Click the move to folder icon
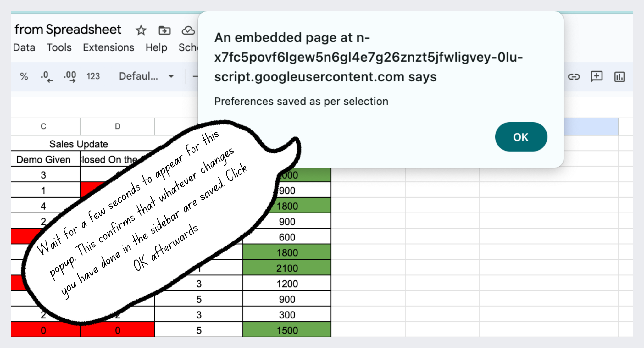 coord(164,30)
